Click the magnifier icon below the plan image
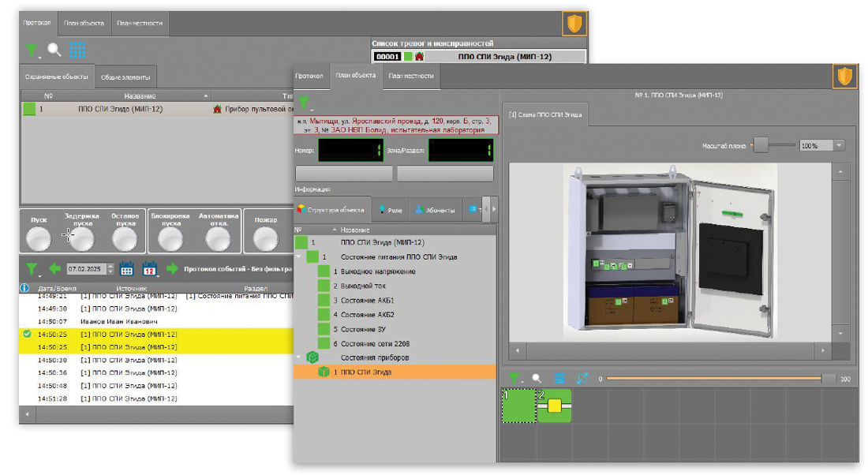The image size is (868, 475). tap(537, 379)
